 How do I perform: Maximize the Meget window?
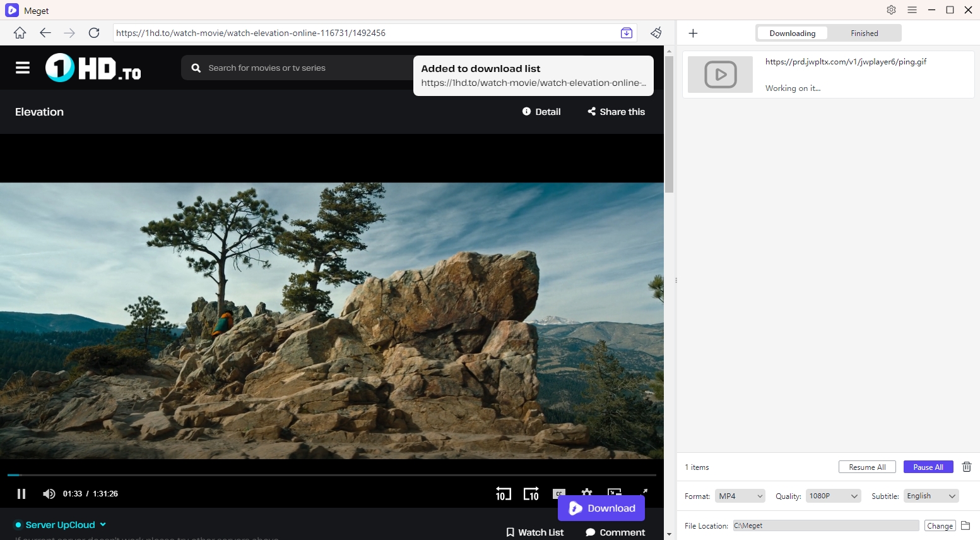tap(950, 10)
